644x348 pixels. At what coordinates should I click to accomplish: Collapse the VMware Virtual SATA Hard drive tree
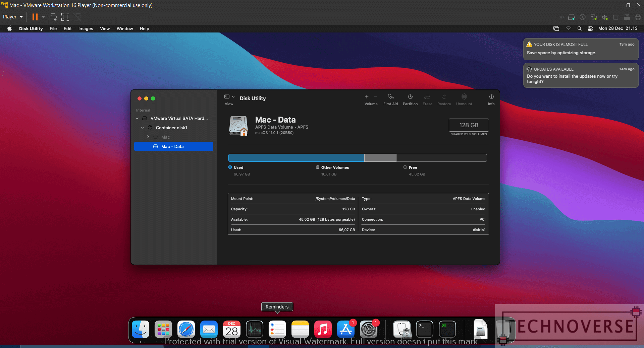[137, 118]
